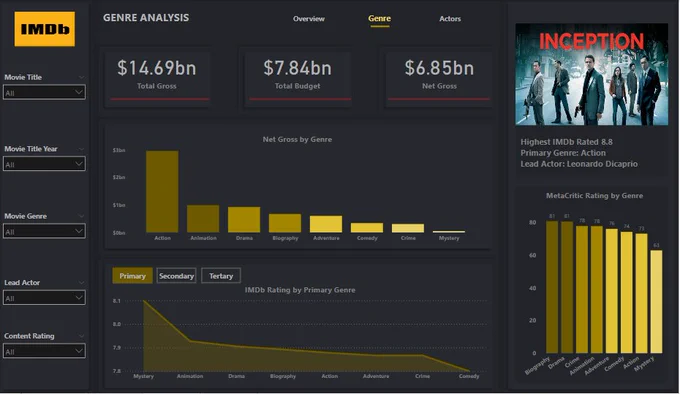
Task: Click the Mystery label on IMDb Rating axis
Action: 144,376
